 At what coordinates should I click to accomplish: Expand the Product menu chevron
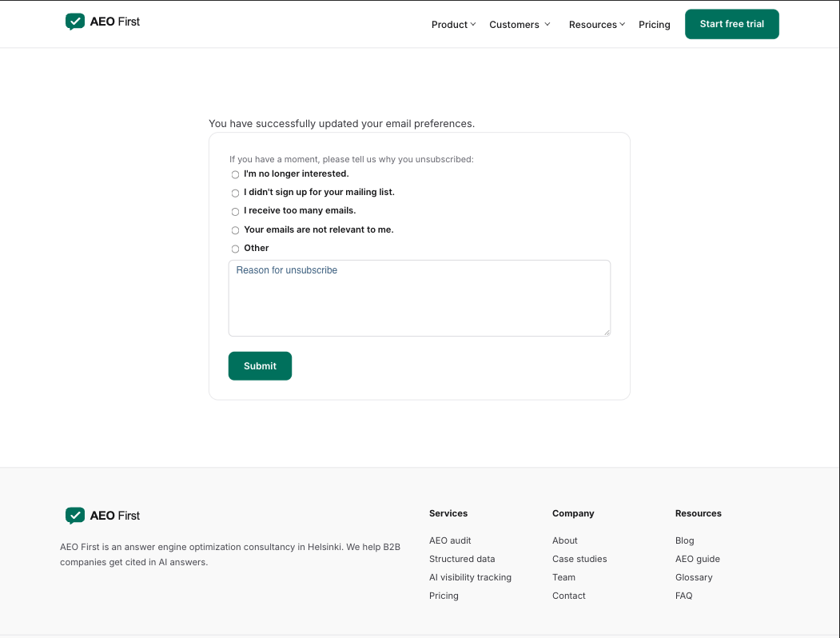point(473,24)
